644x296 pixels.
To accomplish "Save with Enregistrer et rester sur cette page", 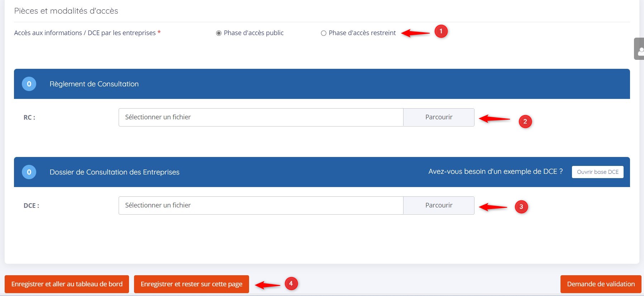I will pyautogui.click(x=191, y=284).
